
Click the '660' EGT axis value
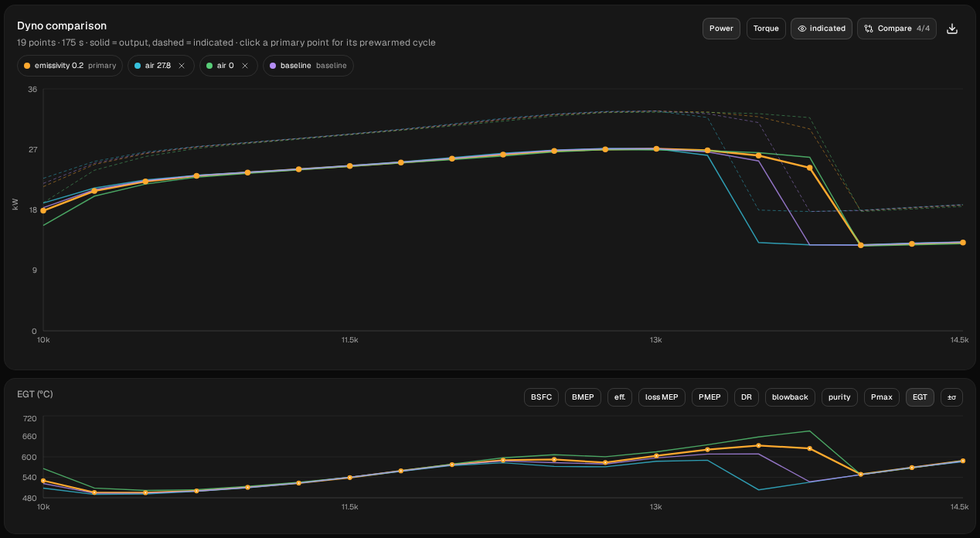30,437
